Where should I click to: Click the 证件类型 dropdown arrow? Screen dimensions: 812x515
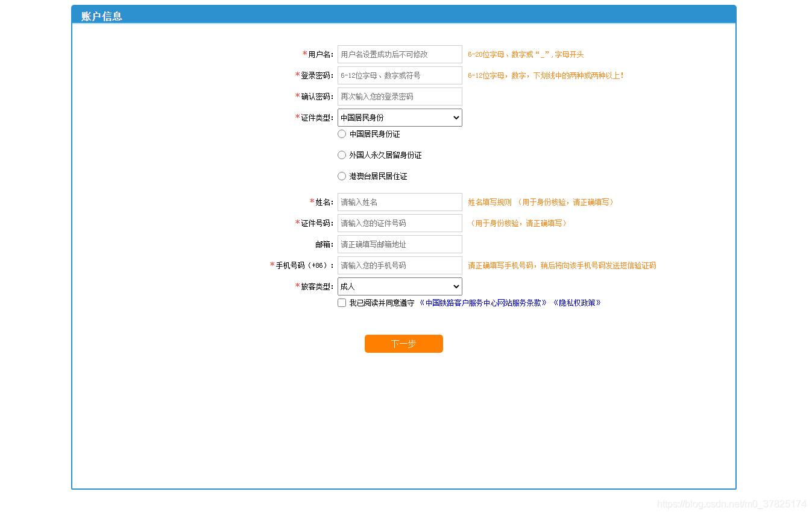pyautogui.click(x=456, y=118)
